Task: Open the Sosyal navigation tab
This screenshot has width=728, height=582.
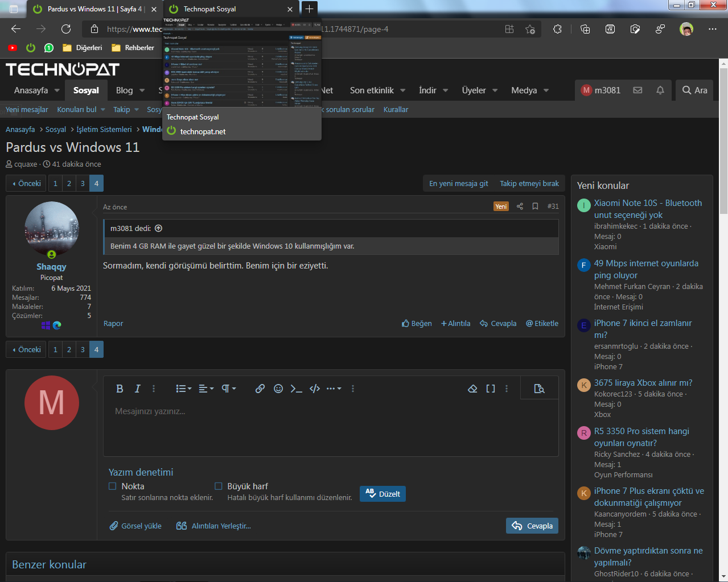Action: tap(86, 90)
